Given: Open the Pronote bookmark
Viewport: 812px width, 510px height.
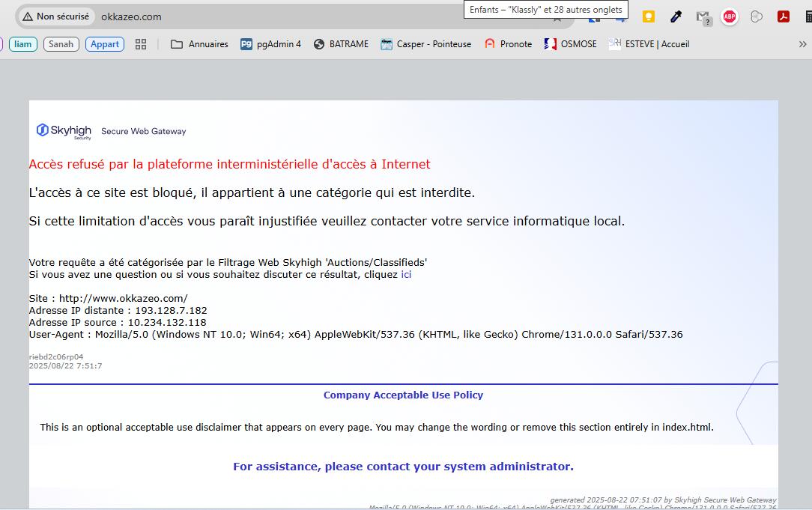Looking at the screenshot, I should [x=508, y=44].
